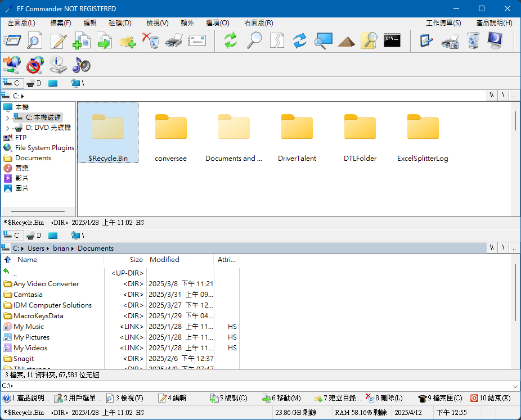The width and height of the screenshot is (521, 420).
Task: Click the drive information icon
Action: [x=58, y=65]
